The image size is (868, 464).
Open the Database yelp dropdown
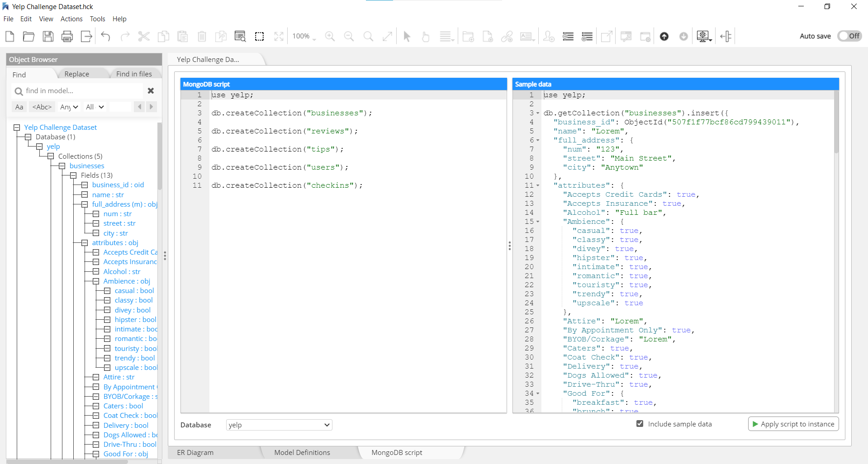pos(279,425)
